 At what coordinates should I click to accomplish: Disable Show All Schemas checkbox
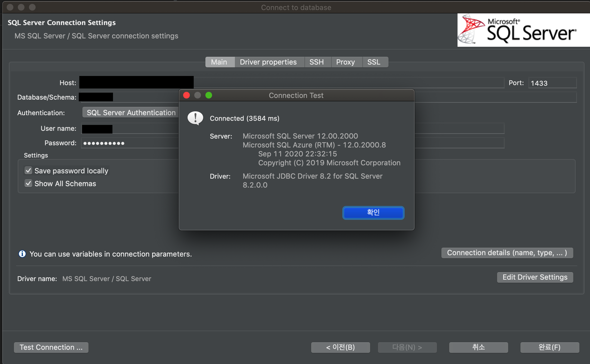(28, 183)
